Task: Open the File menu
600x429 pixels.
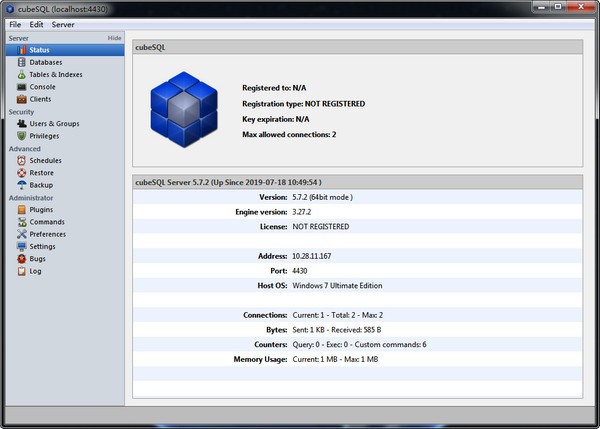Action: [15, 23]
